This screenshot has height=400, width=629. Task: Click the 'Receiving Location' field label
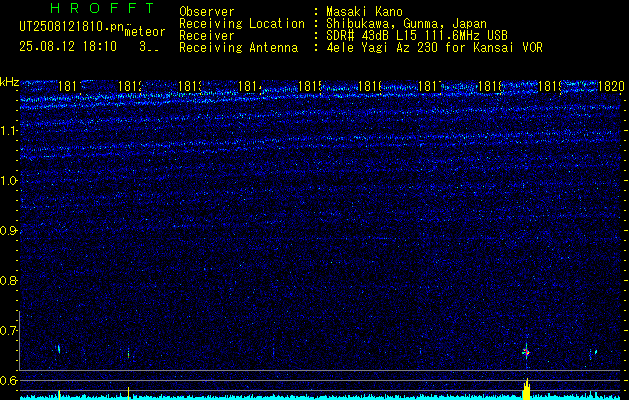[242, 24]
